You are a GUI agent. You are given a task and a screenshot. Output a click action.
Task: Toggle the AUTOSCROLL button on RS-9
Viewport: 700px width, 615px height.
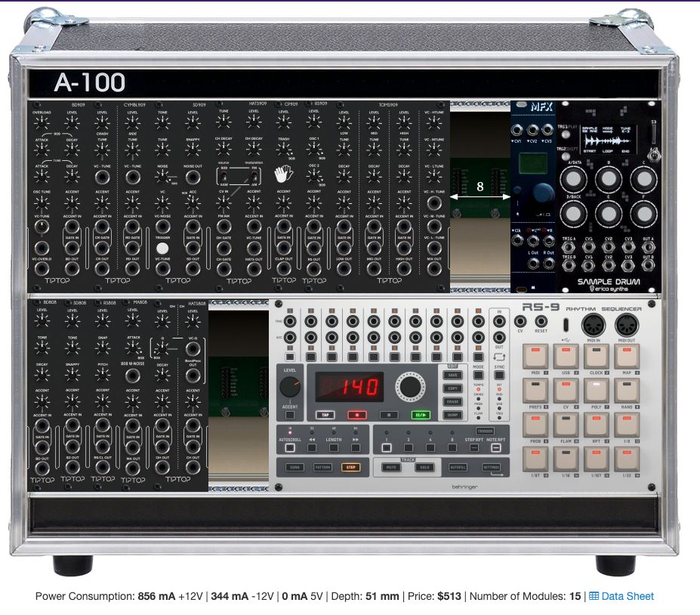(x=290, y=447)
